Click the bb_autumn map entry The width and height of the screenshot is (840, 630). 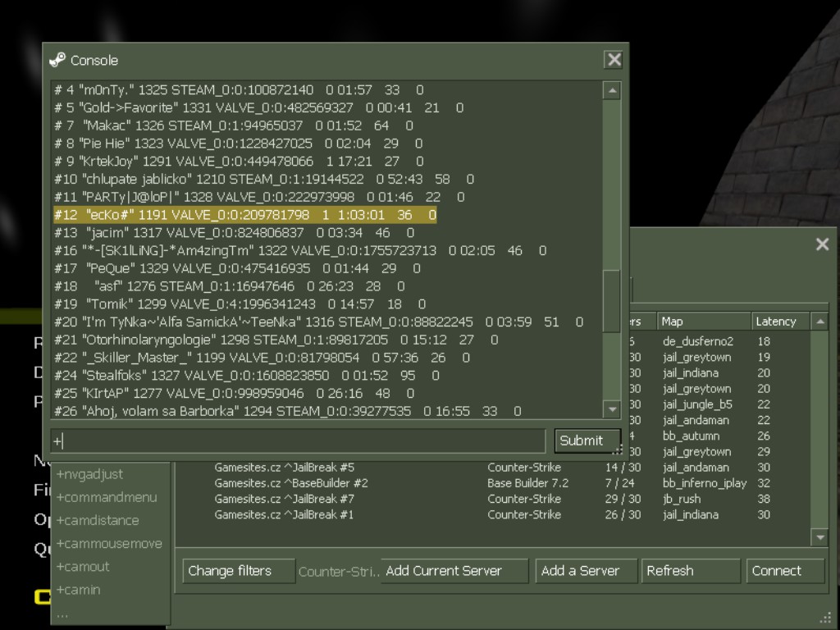coord(691,436)
